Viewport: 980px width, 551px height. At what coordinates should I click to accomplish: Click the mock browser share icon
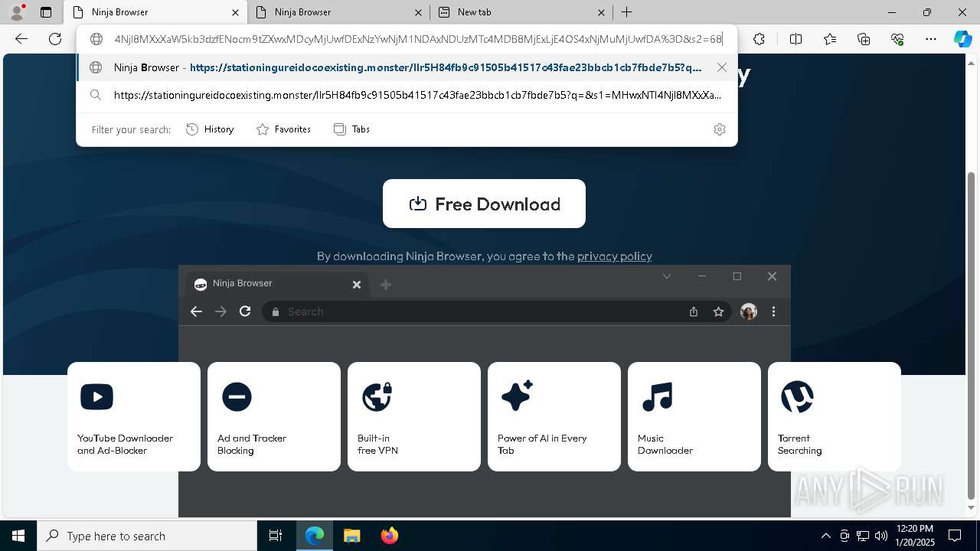pyautogui.click(x=694, y=311)
